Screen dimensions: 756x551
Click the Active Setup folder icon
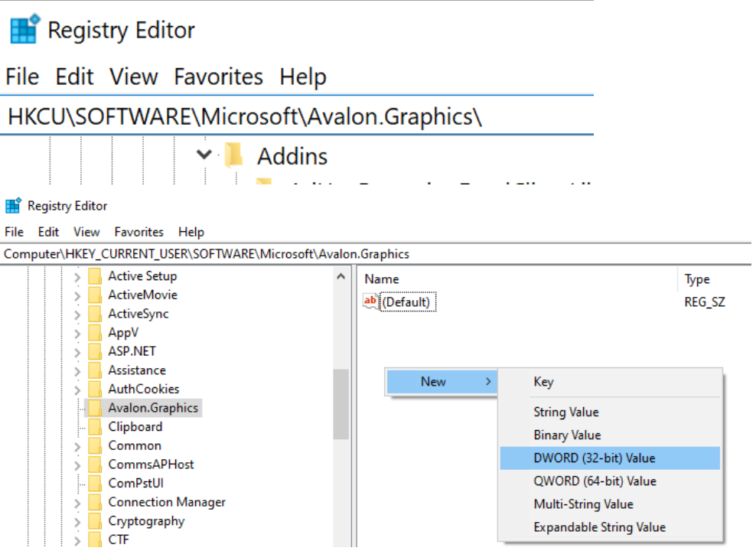pos(95,277)
